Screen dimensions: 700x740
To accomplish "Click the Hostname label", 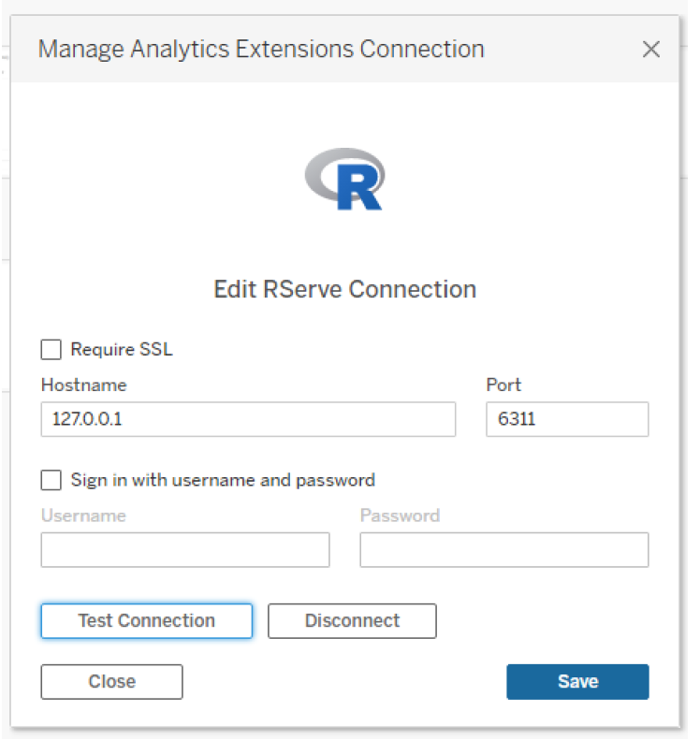I will pyautogui.click(x=84, y=385).
